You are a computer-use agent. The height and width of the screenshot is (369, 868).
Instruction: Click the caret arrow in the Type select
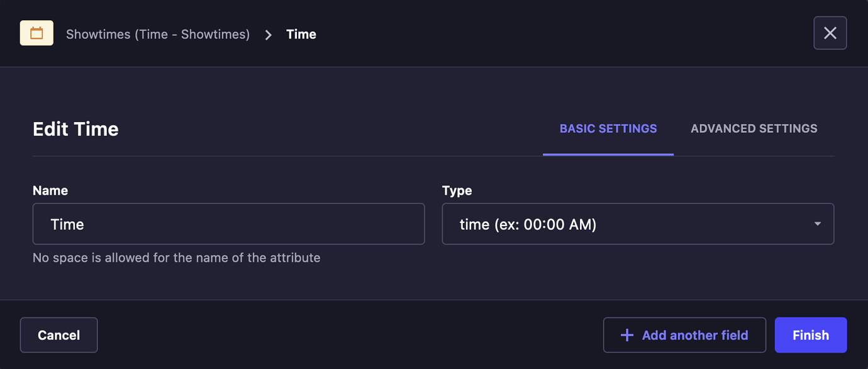point(817,224)
